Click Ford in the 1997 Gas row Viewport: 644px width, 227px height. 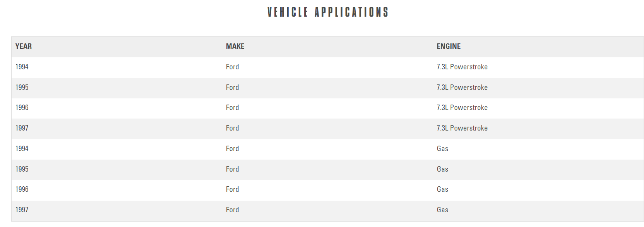click(x=232, y=210)
